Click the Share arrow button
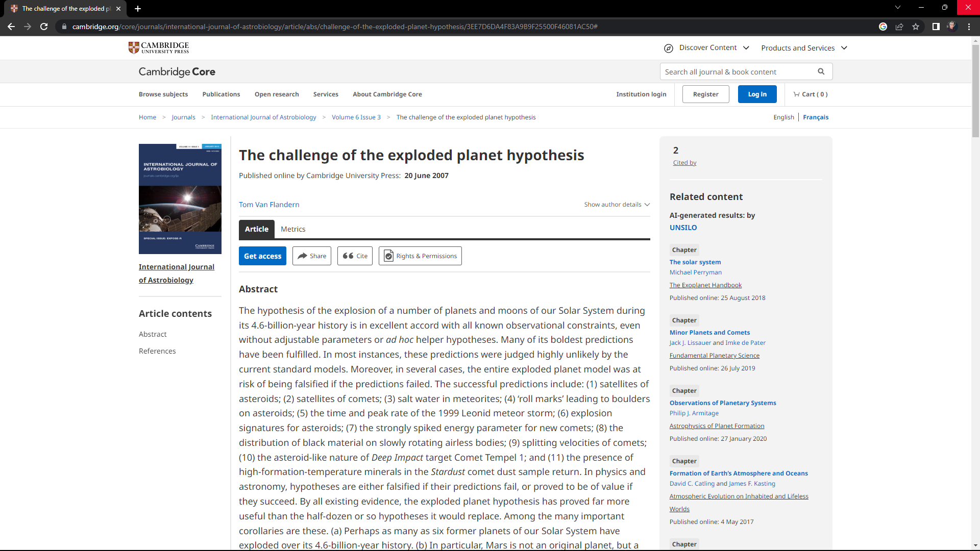The image size is (980, 551). [312, 256]
